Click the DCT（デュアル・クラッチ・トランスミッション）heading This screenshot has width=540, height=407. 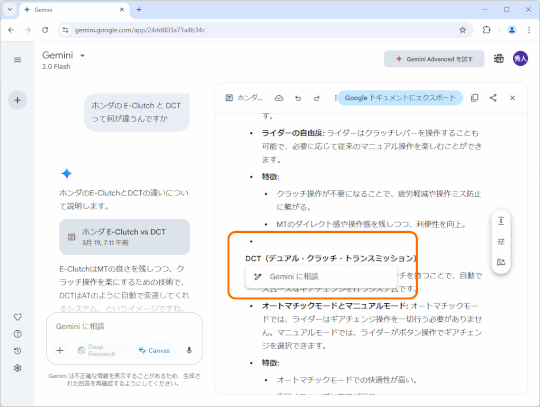coord(331,258)
